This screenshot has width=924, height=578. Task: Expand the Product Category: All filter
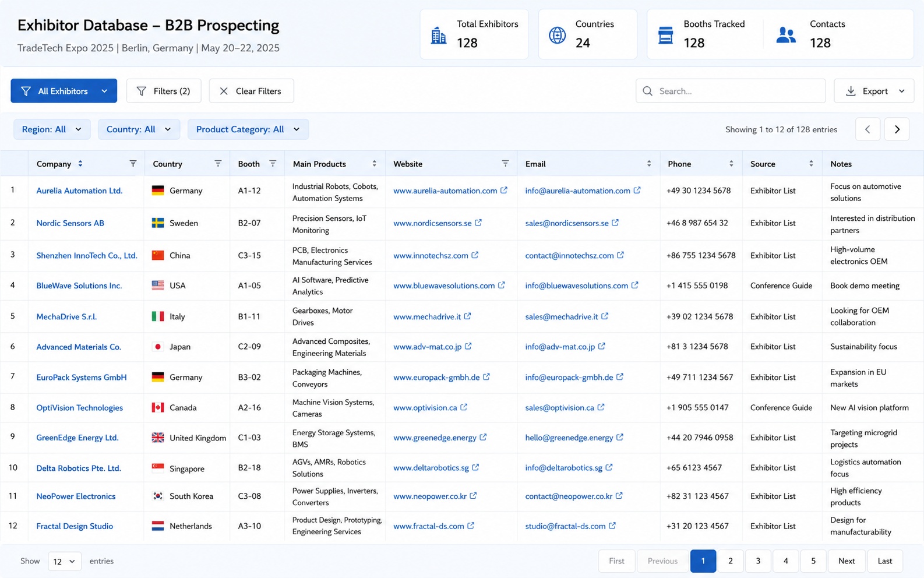click(248, 129)
